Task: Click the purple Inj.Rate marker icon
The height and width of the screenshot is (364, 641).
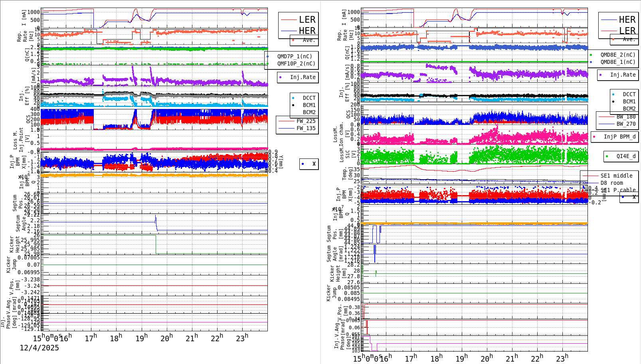Action: click(280, 77)
